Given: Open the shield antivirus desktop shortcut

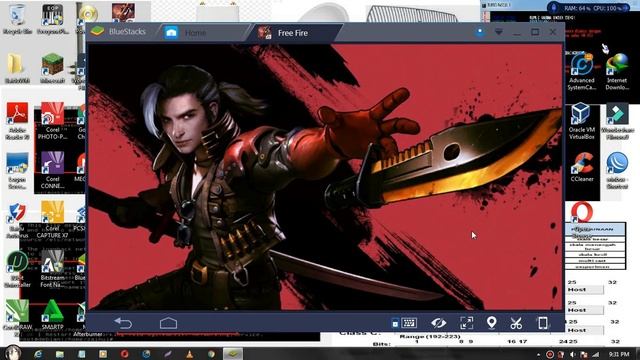Looking at the screenshot, I should tap(17, 220).
